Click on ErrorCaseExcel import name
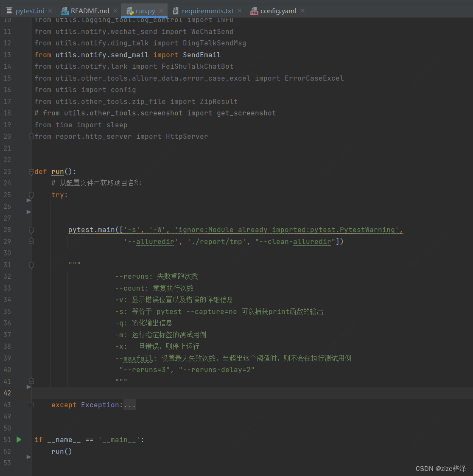Screen dimensions: 473x476 314,78
